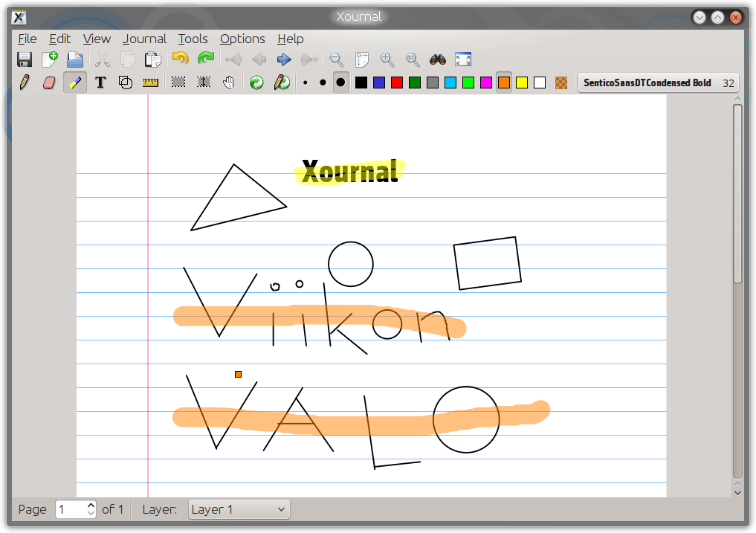Image resolution: width=756 pixels, height=533 pixels.
Task: Click the page number input field
Action: point(71,509)
